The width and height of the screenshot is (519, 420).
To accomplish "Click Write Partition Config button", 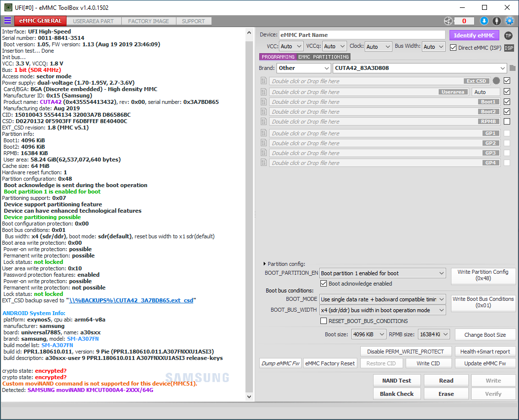I will [x=483, y=275].
